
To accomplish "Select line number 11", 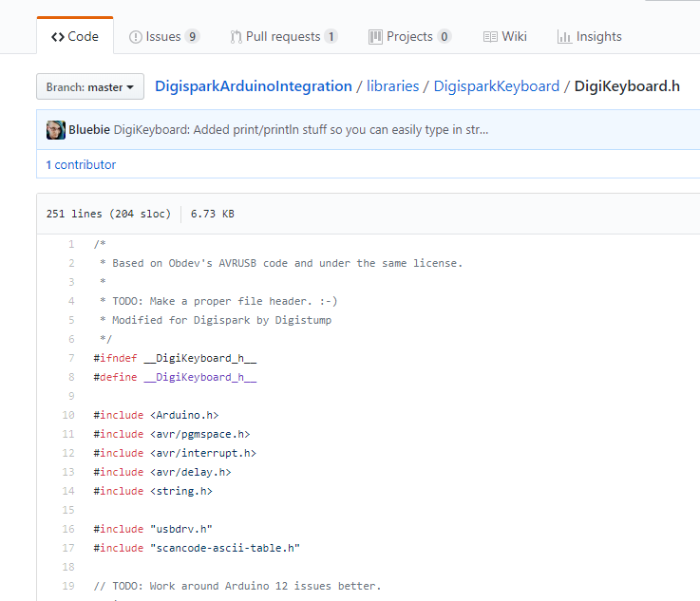I will [x=68, y=434].
